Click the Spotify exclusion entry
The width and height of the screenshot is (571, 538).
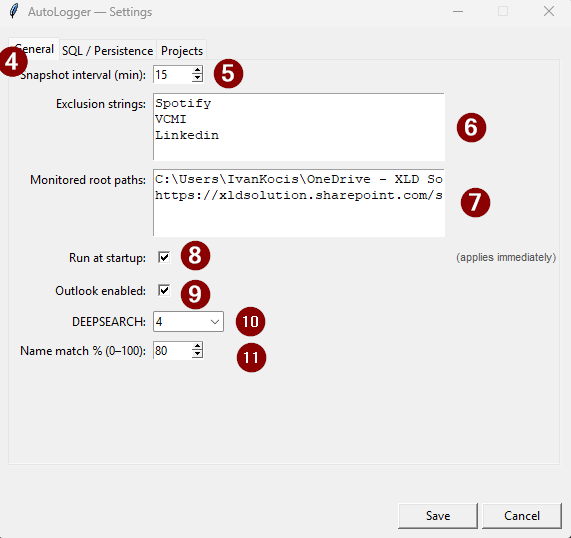click(183, 103)
